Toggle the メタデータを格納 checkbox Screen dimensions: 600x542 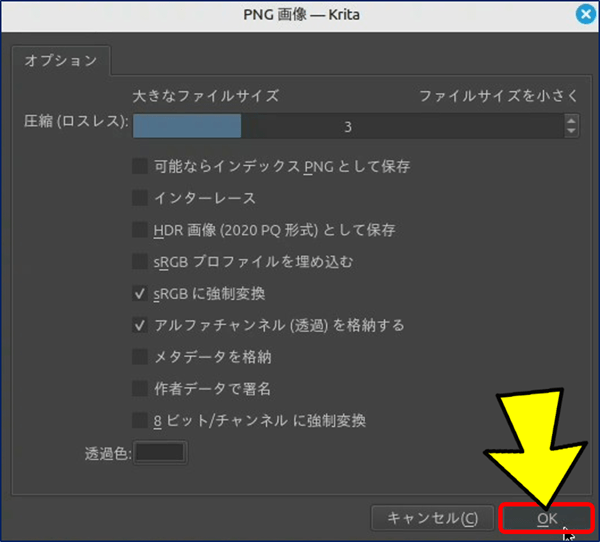click(141, 356)
